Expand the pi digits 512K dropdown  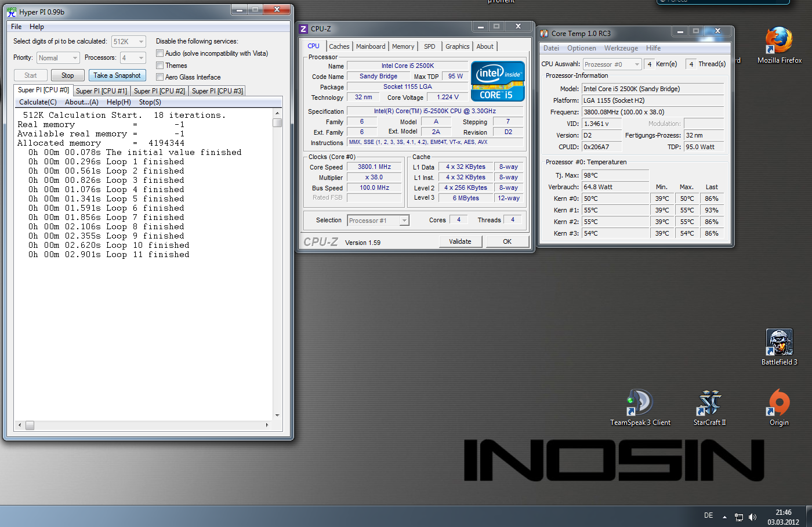tap(141, 41)
